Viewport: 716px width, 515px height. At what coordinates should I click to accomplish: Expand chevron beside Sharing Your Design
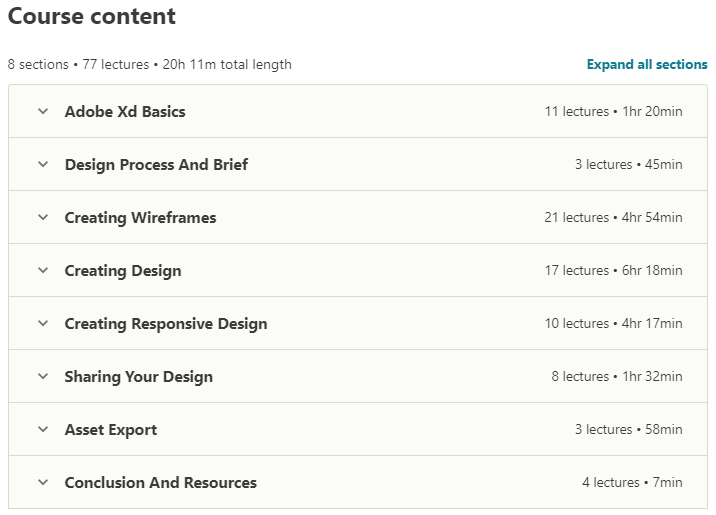43,376
